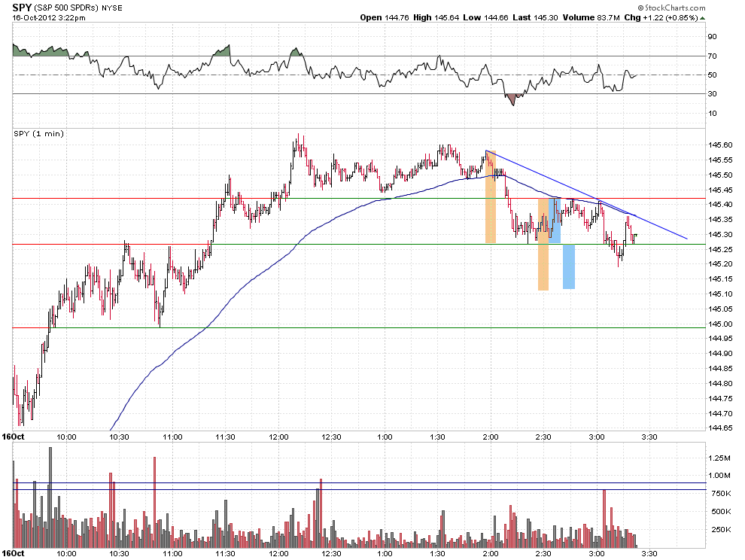Screen dimensions: 745x560
Task: Click the StockCharts.com watermark link
Action: pyautogui.click(x=671, y=8)
